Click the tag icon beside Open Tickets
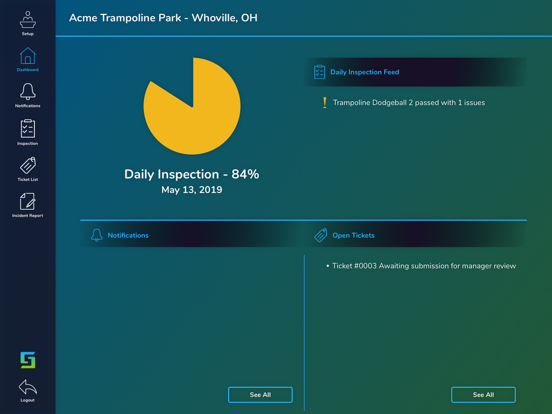Screen dimensions: 552x414 pyautogui.click(x=321, y=235)
